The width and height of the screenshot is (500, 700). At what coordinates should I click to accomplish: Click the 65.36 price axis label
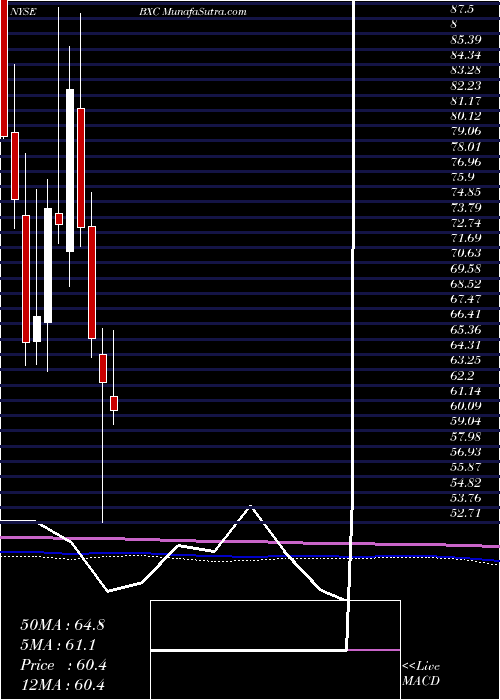466,329
